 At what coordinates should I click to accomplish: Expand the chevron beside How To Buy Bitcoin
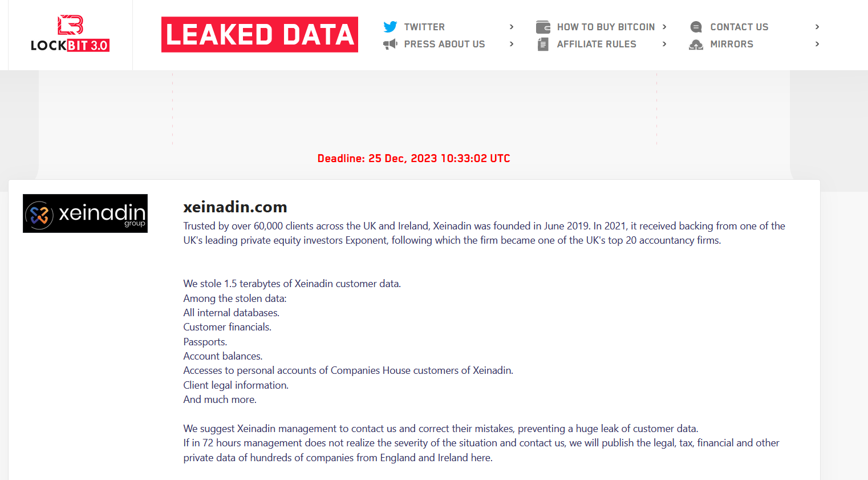pyautogui.click(x=664, y=27)
